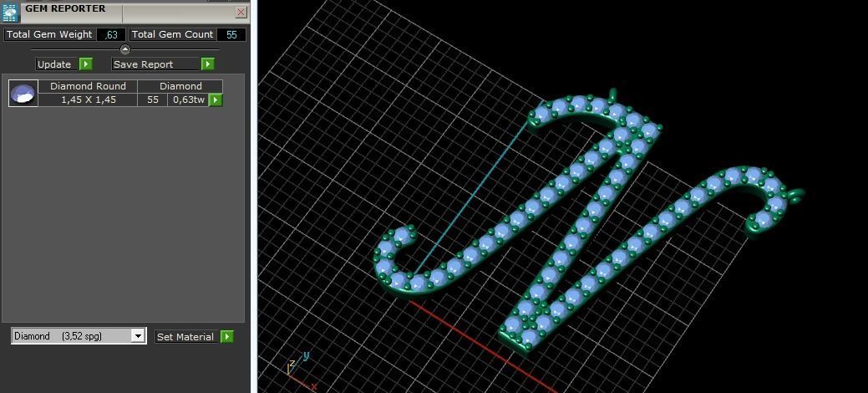The width and height of the screenshot is (868, 393).
Task: Click the 0,63tw weight cell
Action: coord(188,100)
